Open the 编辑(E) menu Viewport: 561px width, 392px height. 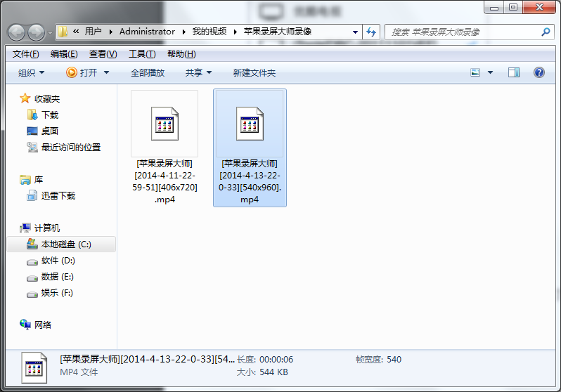click(x=64, y=54)
